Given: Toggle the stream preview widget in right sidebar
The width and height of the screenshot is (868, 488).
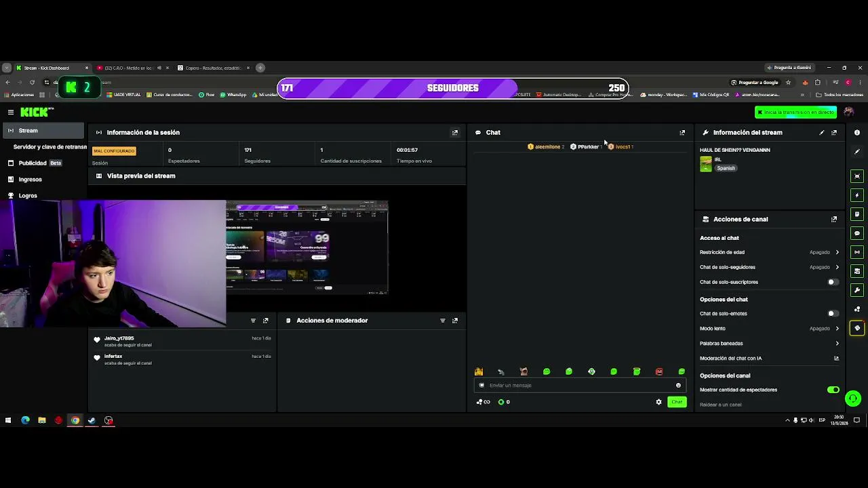Looking at the screenshot, I should 857,176.
